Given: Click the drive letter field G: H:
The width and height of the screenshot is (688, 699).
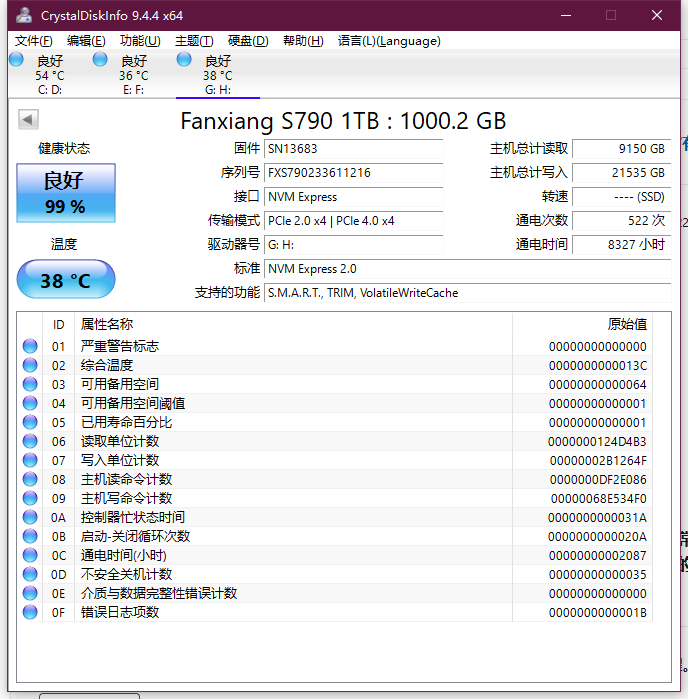Looking at the screenshot, I should tap(354, 245).
